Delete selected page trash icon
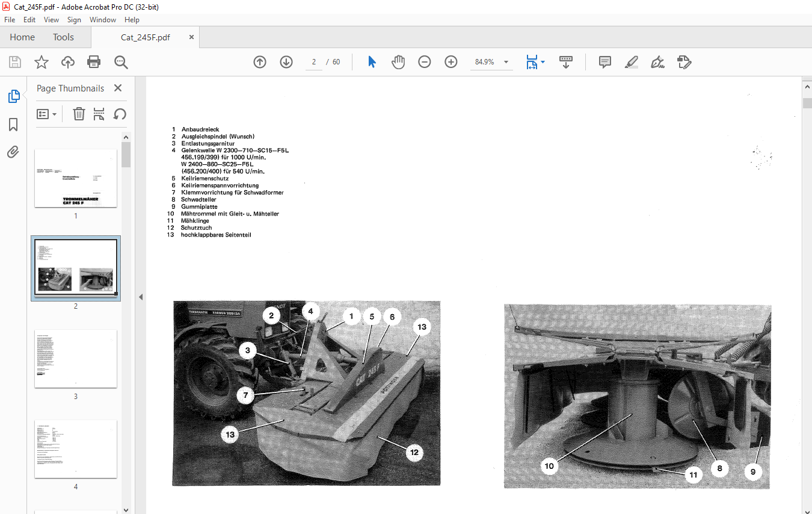812x514 pixels. [x=79, y=114]
